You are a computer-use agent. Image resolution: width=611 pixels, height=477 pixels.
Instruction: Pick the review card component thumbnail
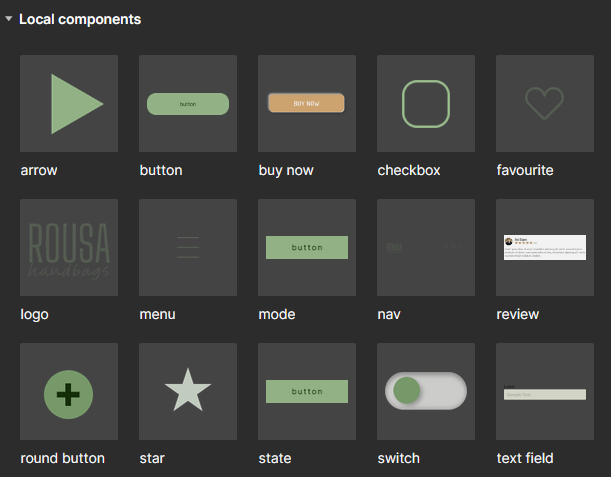[x=545, y=247]
